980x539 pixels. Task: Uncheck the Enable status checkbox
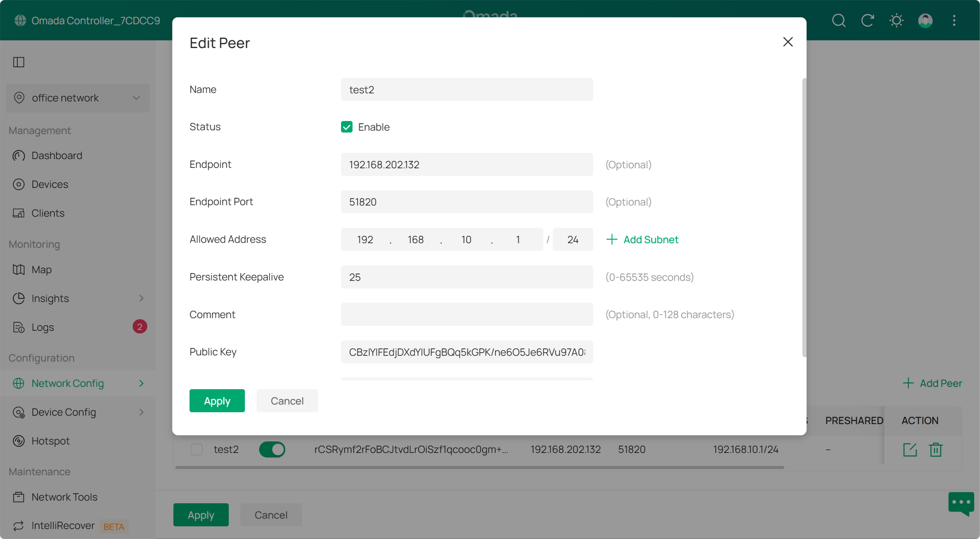tap(347, 127)
